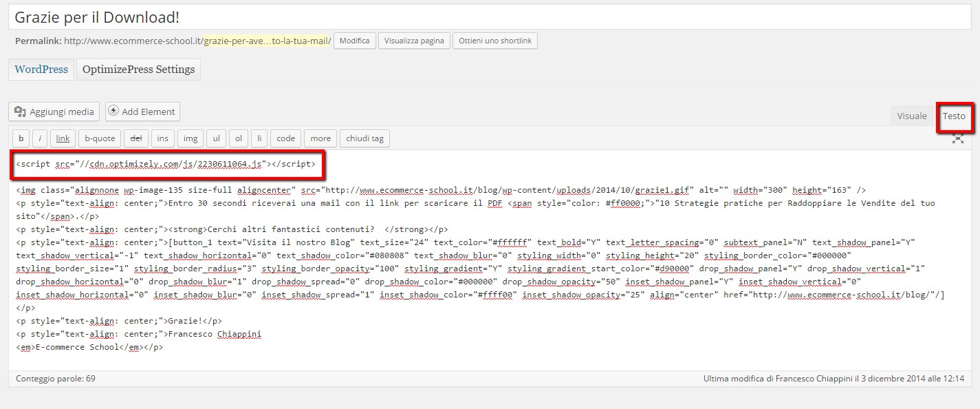The height and width of the screenshot is (409, 980).
Task: Insert a link using link button
Action: pyautogui.click(x=63, y=138)
